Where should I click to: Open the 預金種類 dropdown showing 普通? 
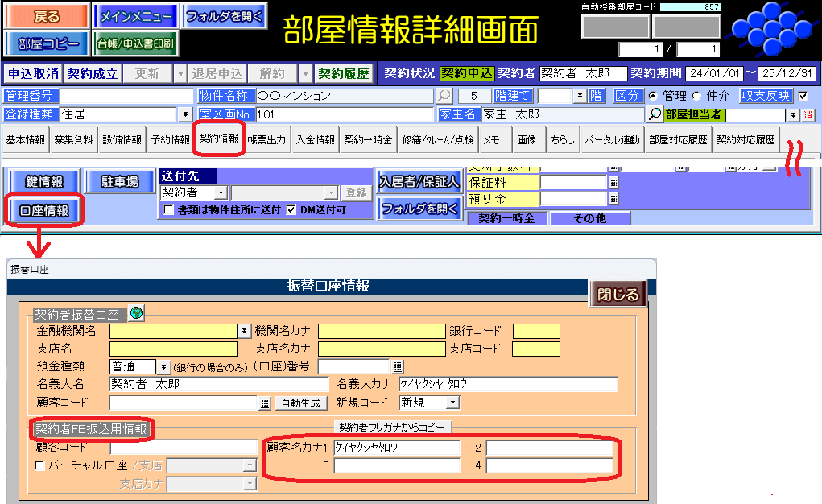pyautogui.click(x=164, y=367)
